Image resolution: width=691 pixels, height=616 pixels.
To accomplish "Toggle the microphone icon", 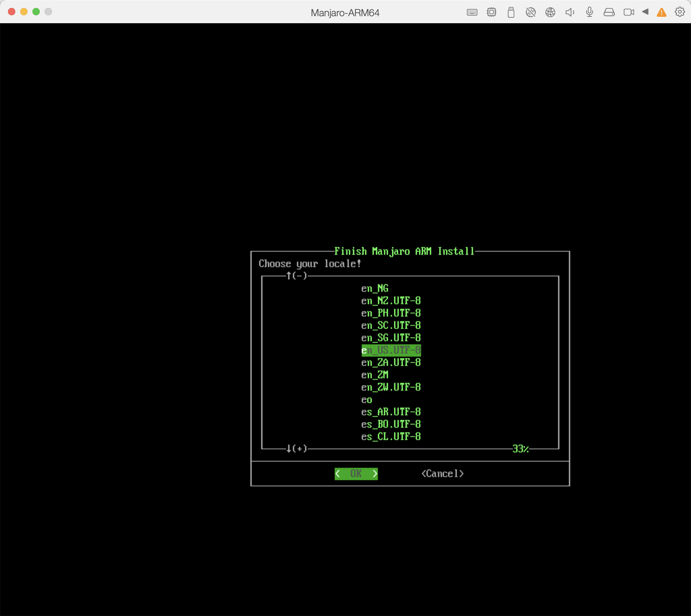I will [x=589, y=13].
